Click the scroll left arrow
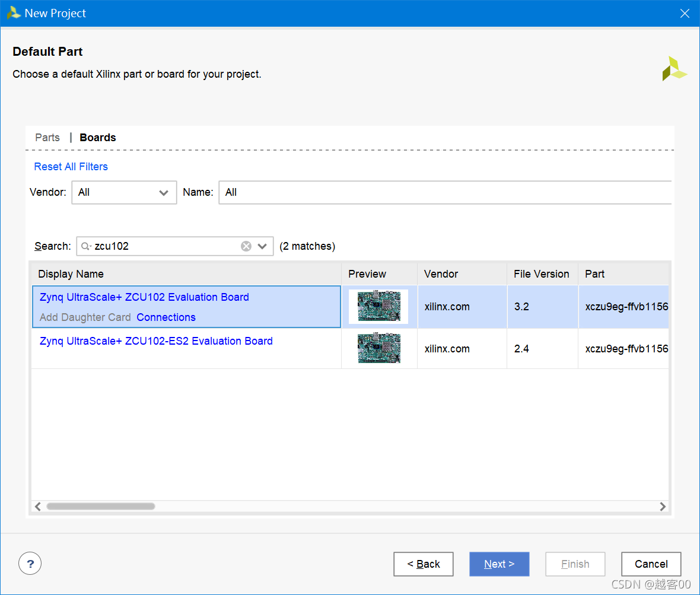 [38, 506]
